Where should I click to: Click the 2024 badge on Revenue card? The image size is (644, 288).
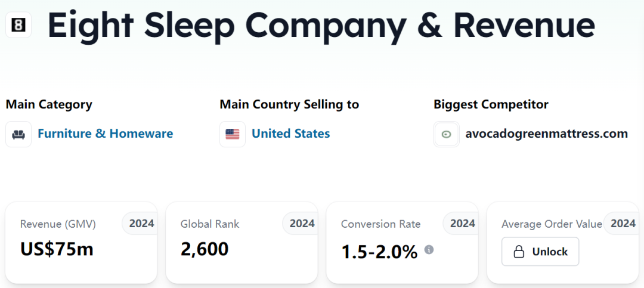pos(141,224)
